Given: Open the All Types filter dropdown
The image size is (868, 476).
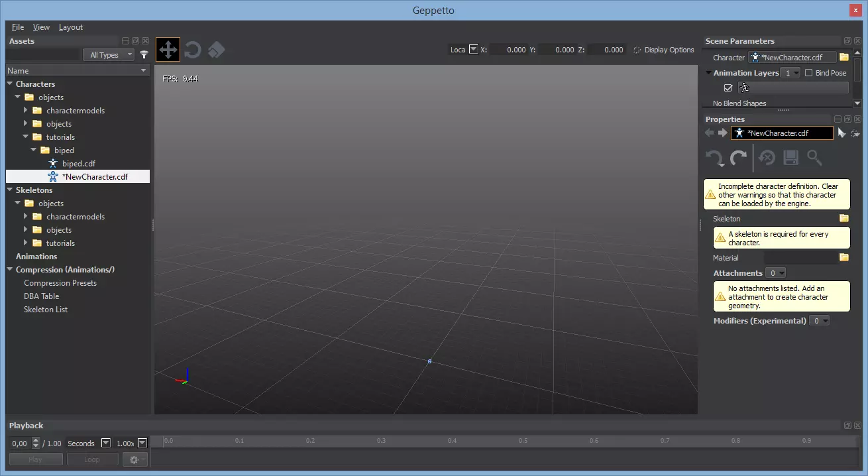Looking at the screenshot, I should (109, 55).
